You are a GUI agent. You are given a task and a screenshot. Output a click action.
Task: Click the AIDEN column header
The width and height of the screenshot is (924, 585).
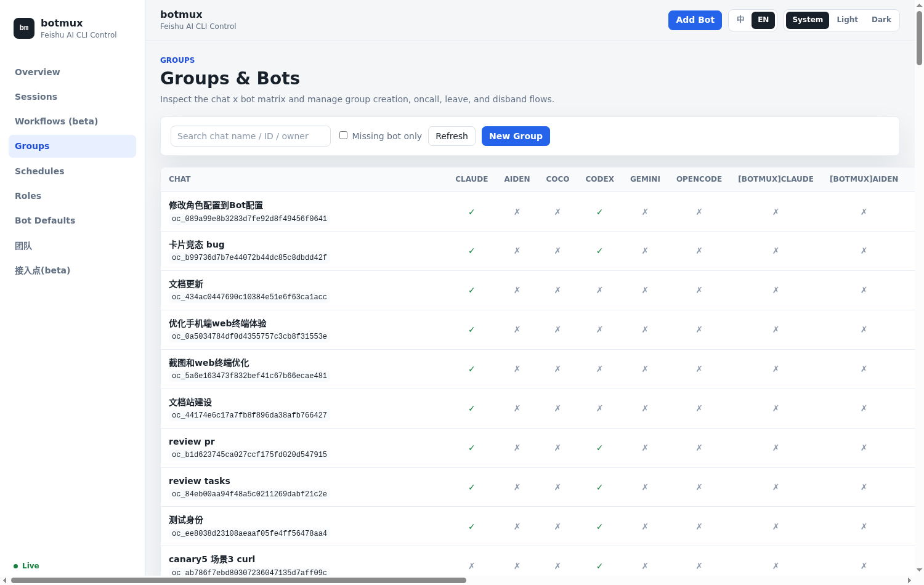(x=517, y=179)
